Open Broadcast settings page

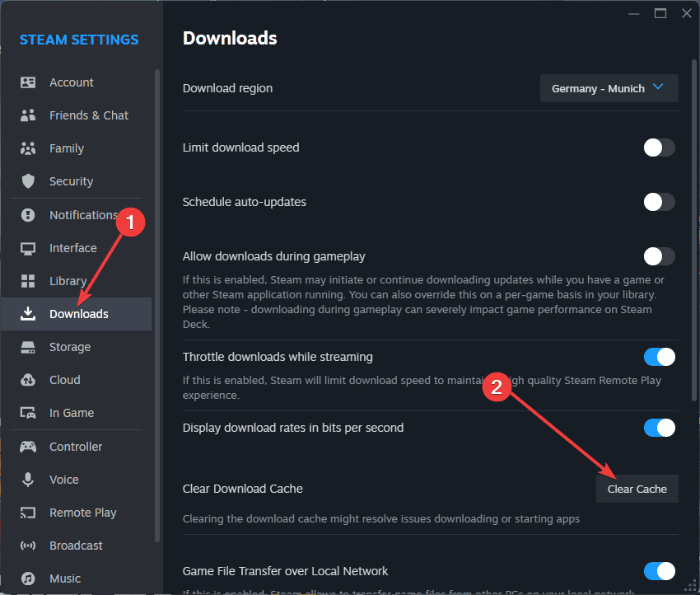click(77, 546)
